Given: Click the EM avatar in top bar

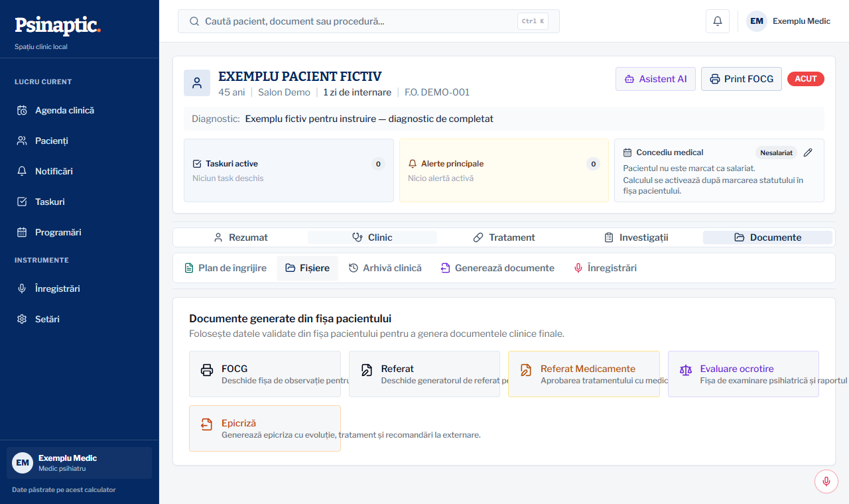Looking at the screenshot, I should tap(757, 21).
